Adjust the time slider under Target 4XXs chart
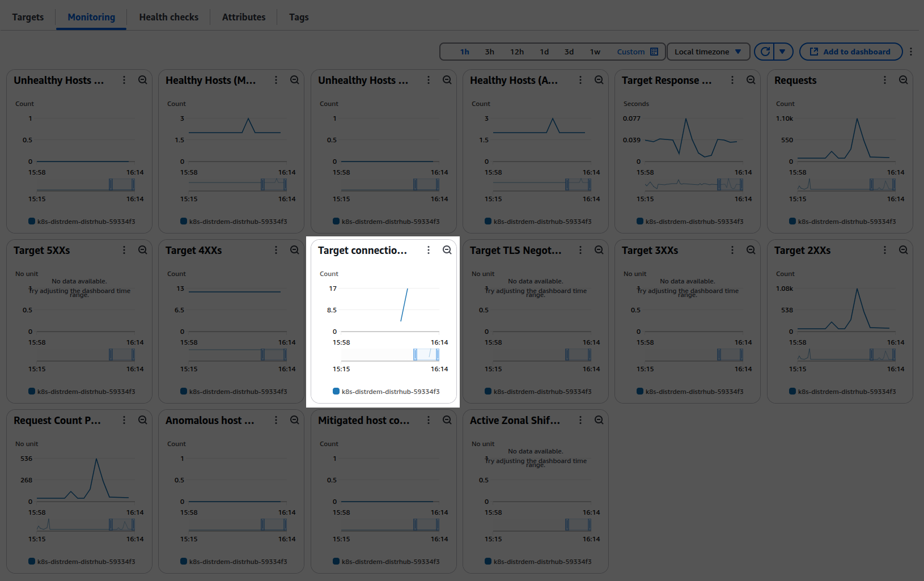 pos(273,354)
